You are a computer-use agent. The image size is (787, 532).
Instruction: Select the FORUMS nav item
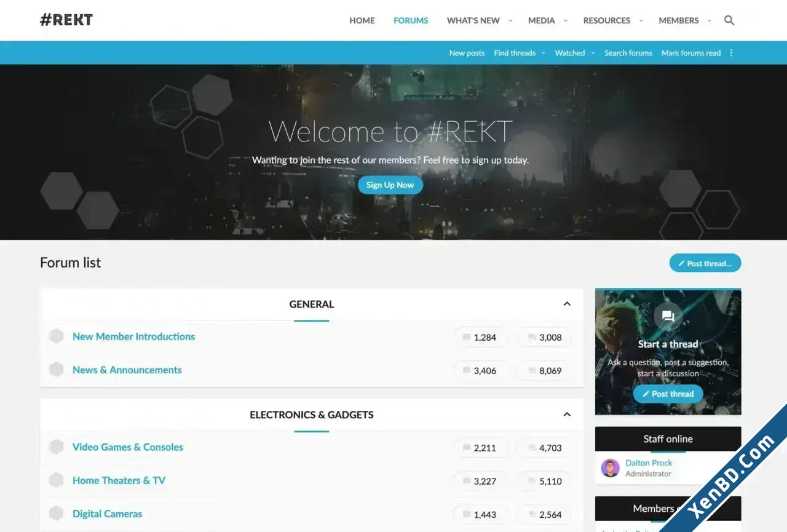411,20
